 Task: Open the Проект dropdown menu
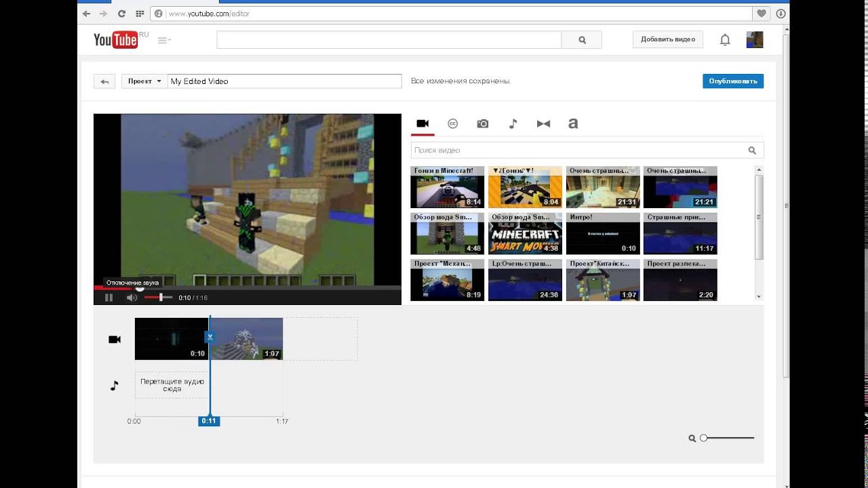[x=144, y=81]
